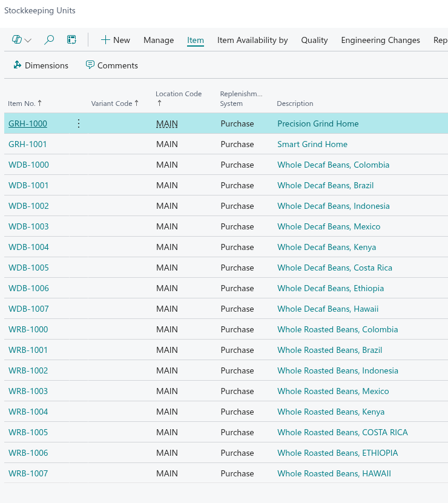
Task: Click the Smart Grind Home description link
Action: point(312,144)
